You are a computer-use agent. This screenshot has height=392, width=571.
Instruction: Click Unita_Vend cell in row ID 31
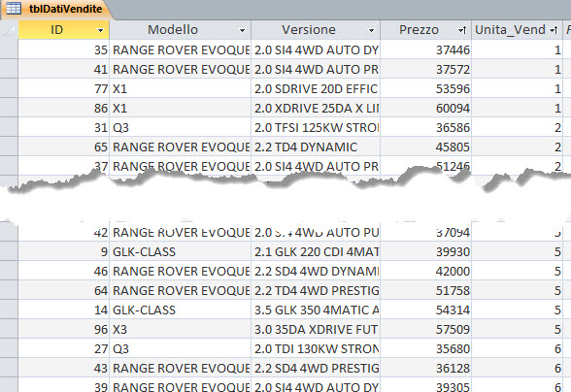517,127
